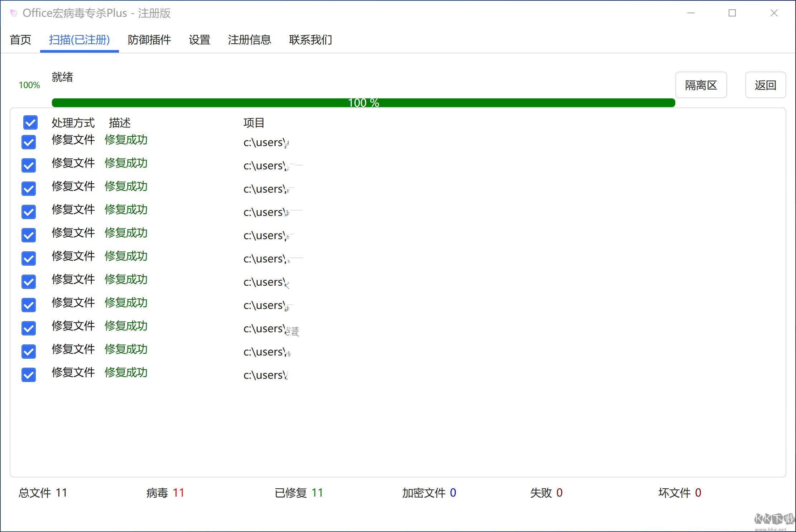Maximize the Office宏病毒专杀Plus window
Viewport: 796px width, 532px height.
click(732, 13)
